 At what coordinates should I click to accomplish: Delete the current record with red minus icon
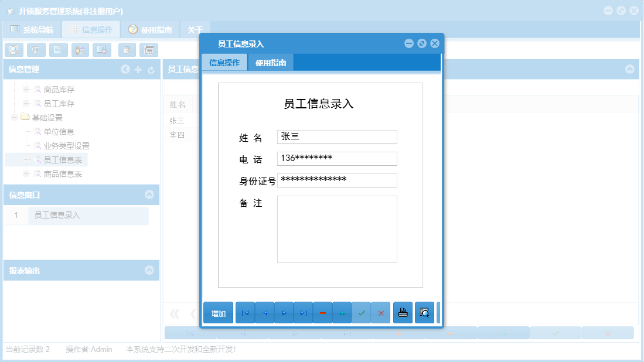click(322, 313)
